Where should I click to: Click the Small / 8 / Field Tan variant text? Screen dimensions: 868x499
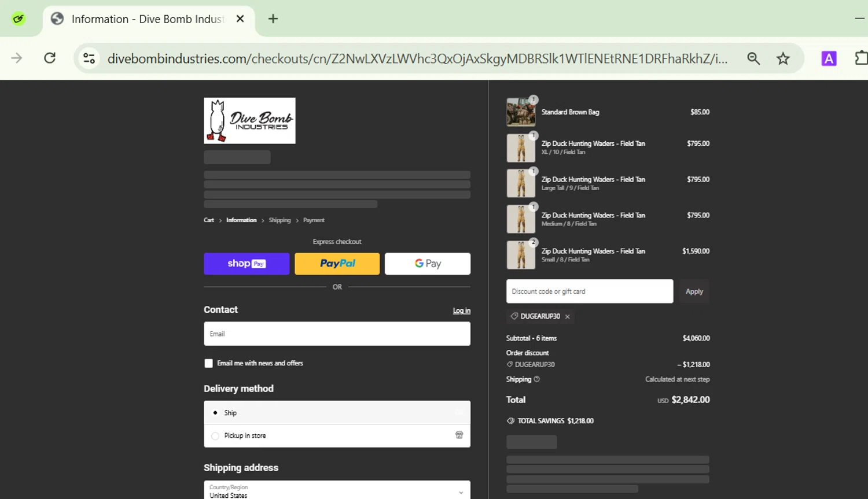tap(565, 260)
